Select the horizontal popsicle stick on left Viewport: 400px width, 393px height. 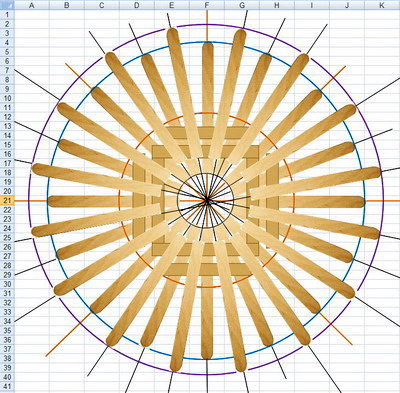point(90,201)
